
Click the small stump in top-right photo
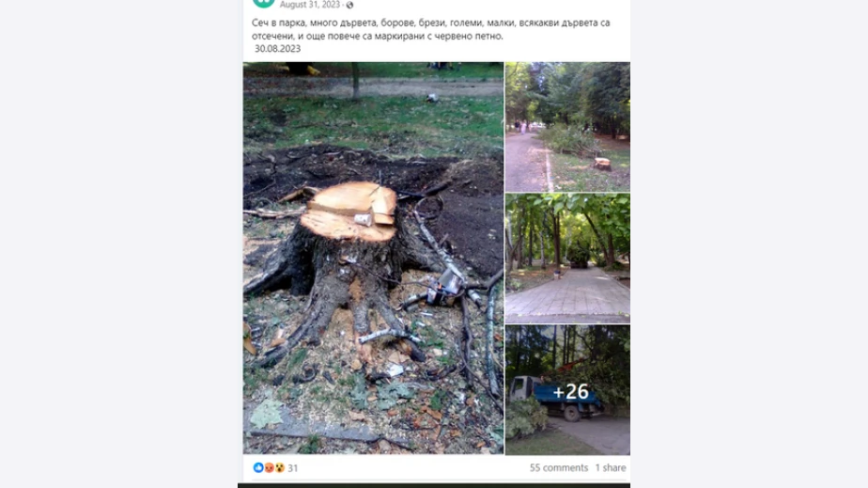point(602,163)
